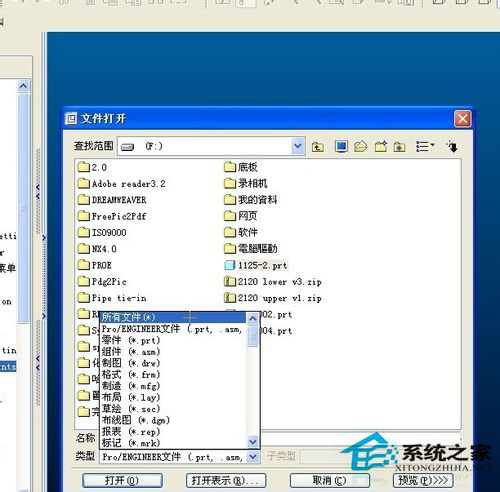Image resolution: width=500 pixels, height=492 pixels.
Task: Click the folder-with-star favorites icon
Action: tap(399, 147)
